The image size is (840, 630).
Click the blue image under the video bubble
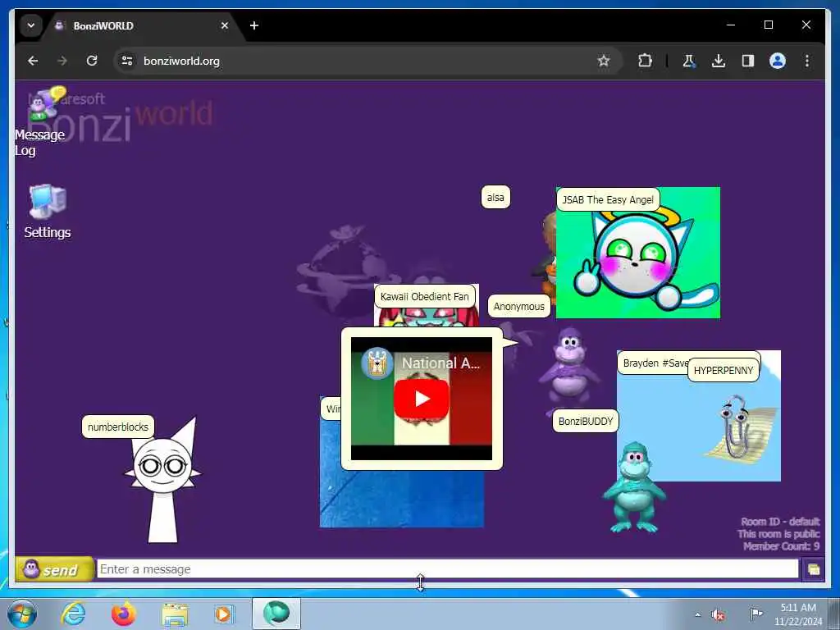[402, 498]
